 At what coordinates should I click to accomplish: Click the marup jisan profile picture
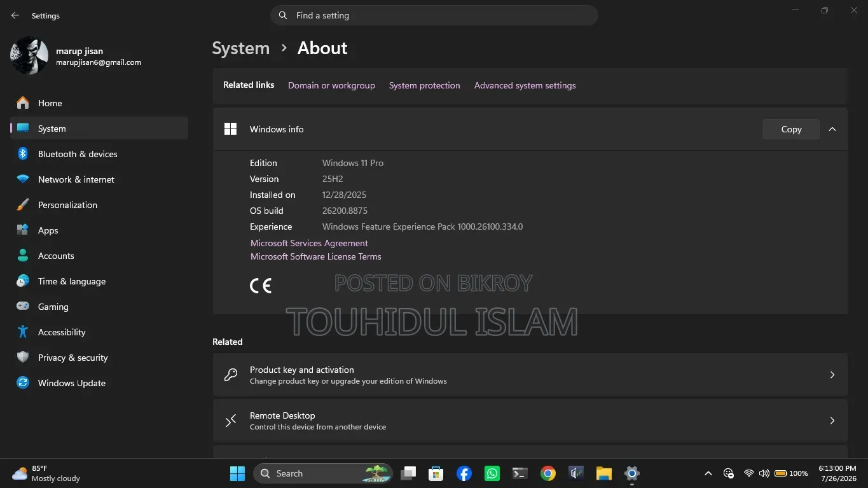29,56
